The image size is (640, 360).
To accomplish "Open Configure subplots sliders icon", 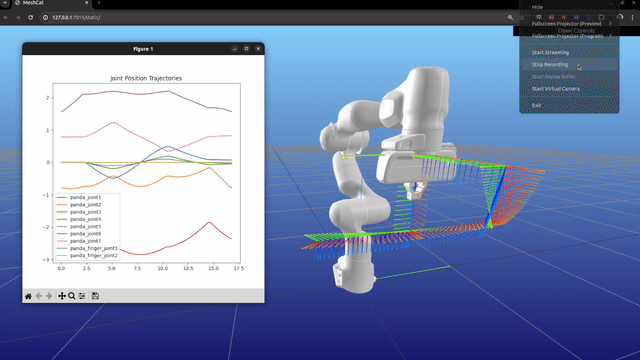I will click(82, 296).
